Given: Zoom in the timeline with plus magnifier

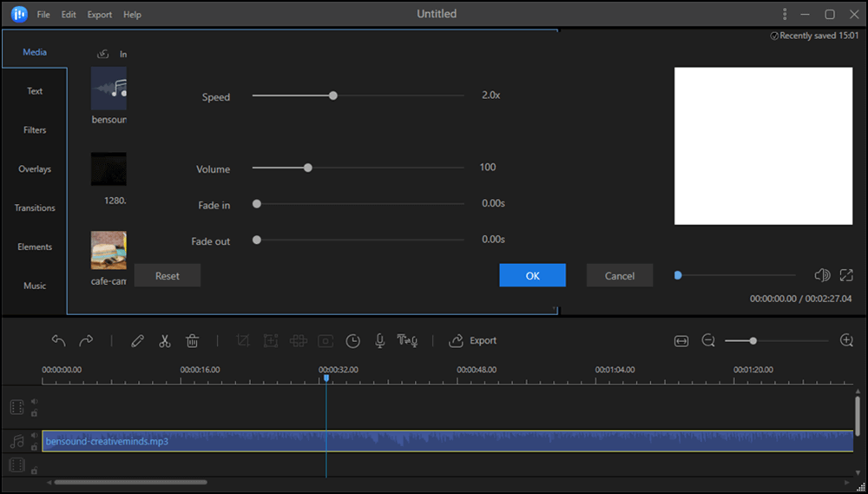Looking at the screenshot, I should [x=847, y=341].
